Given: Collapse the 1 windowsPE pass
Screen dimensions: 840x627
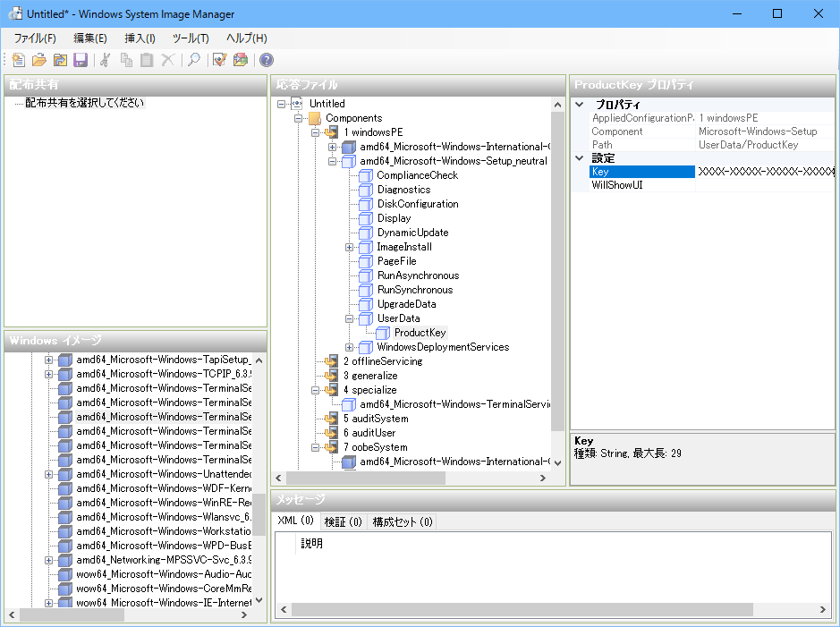Looking at the screenshot, I should [315, 132].
